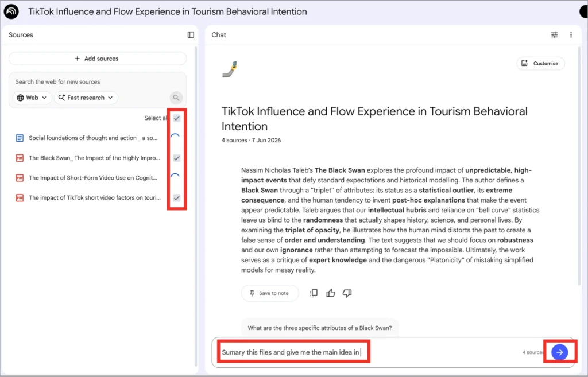Toggle the Select all checkbox
588x377 pixels.
pyautogui.click(x=177, y=118)
